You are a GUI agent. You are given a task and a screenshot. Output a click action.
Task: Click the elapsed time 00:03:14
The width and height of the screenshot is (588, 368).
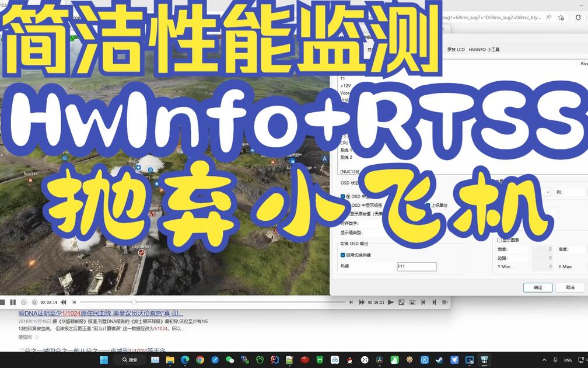pos(49,302)
